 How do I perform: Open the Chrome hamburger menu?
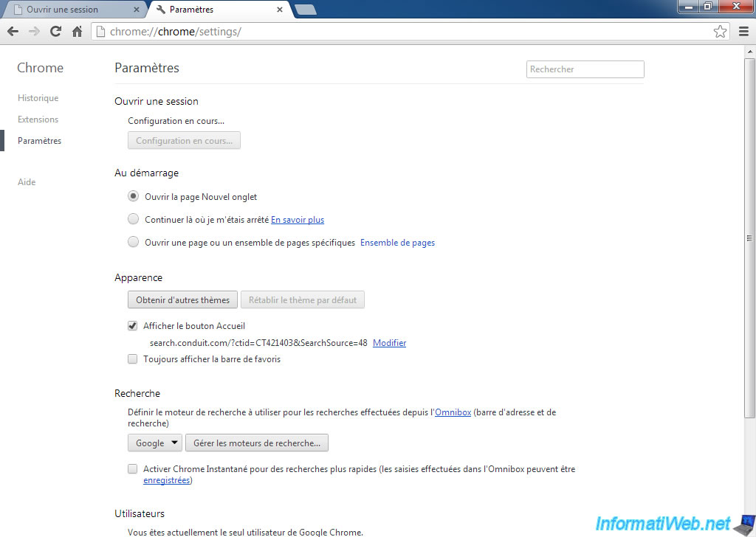[743, 32]
